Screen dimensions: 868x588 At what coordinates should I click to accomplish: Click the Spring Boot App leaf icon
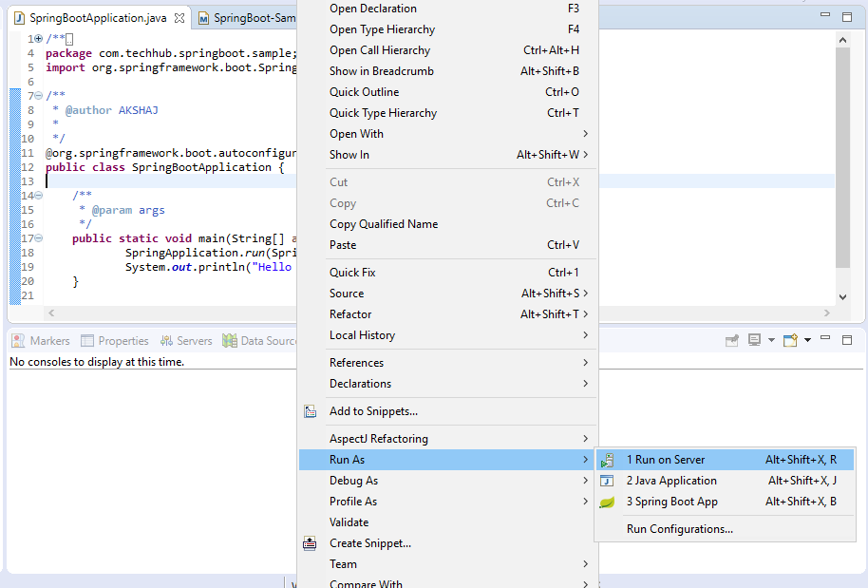tap(608, 501)
